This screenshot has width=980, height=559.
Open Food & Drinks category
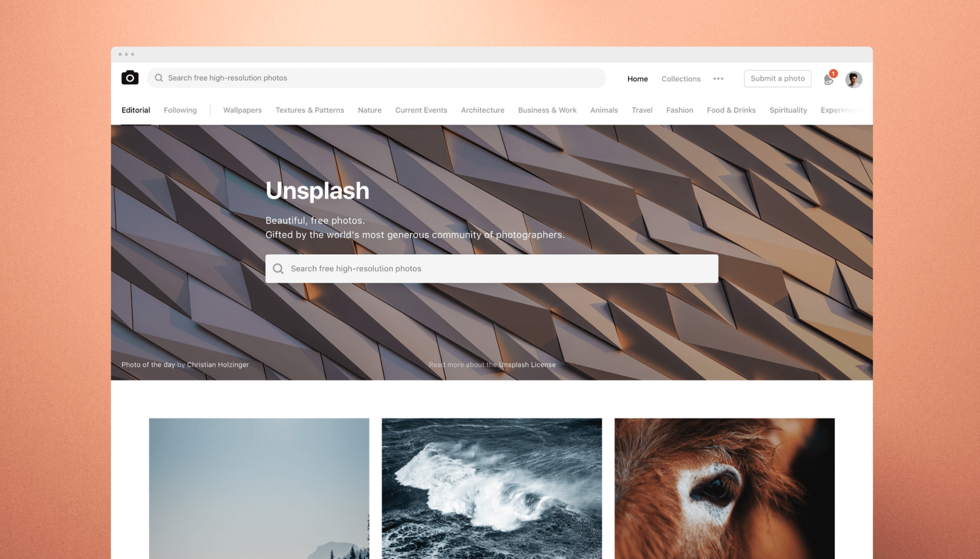(731, 110)
